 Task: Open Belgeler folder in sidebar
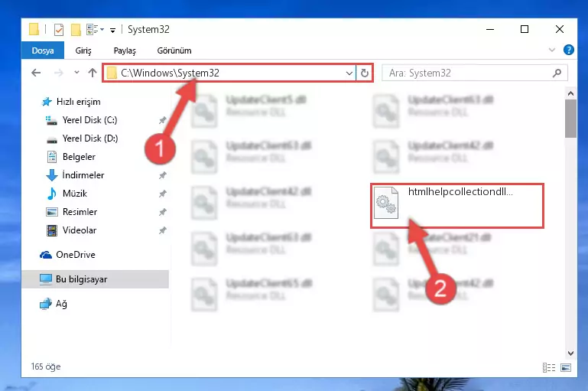coord(79,157)
